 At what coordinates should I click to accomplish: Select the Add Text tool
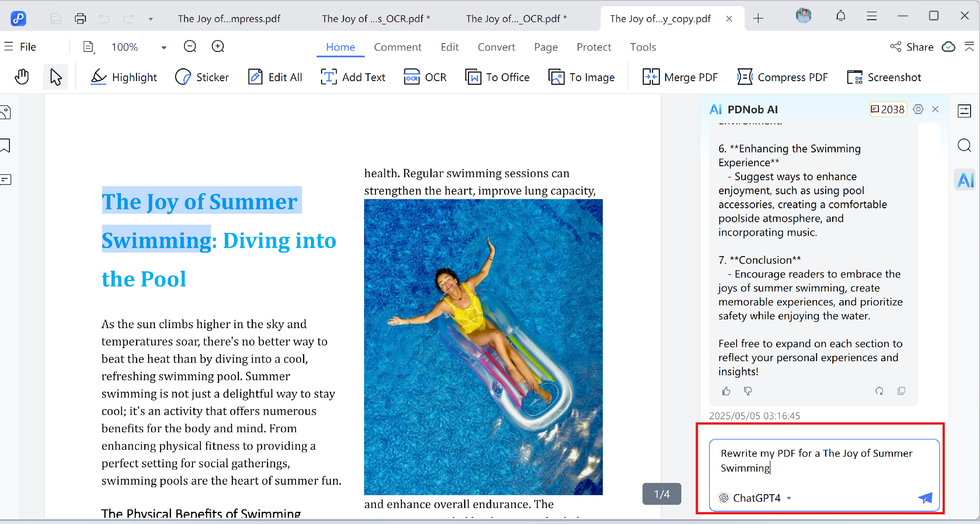click(352, 77)
